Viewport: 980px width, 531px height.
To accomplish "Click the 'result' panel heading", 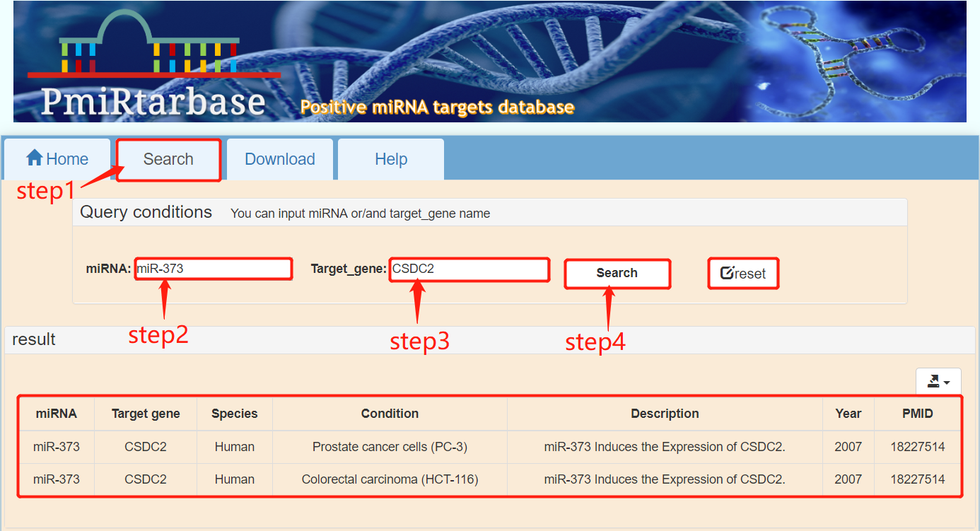I will 34,339.
